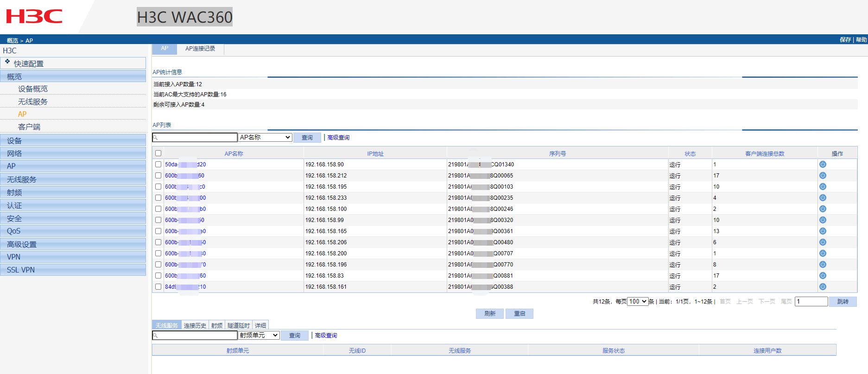Screen dimensions: 868x374
Task: Select the row checkbox for 192.168.158.99
Action: pos(158,220)
